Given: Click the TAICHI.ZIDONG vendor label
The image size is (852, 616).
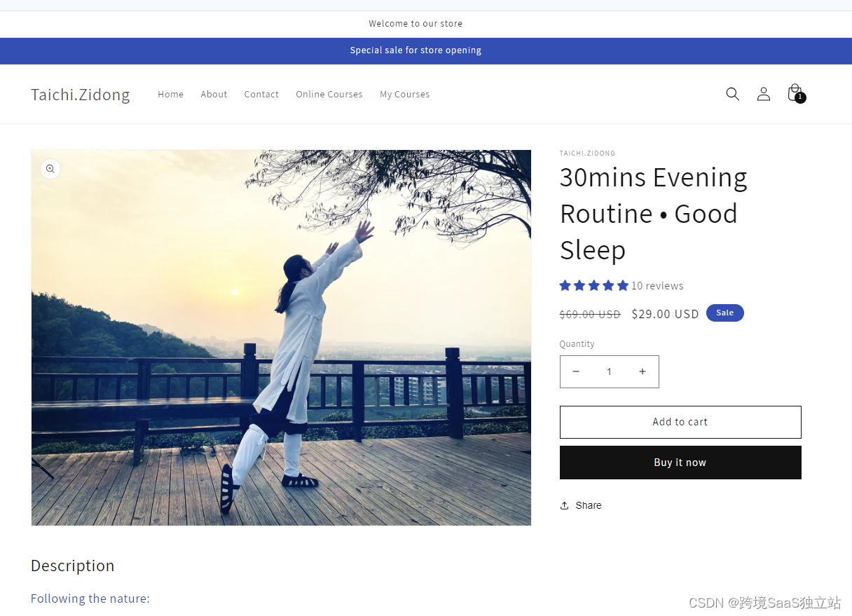Looking at the screenshot, I should click(587, 153).
